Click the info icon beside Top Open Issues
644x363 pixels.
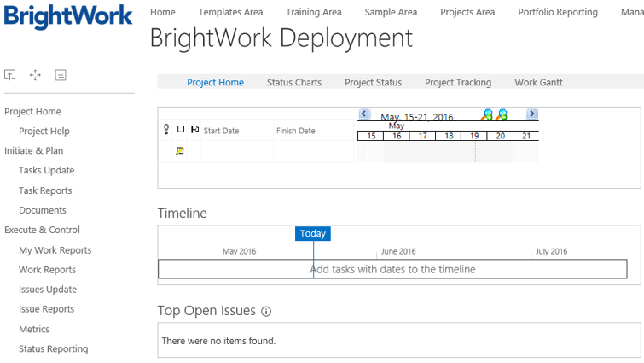coord(266,312)
